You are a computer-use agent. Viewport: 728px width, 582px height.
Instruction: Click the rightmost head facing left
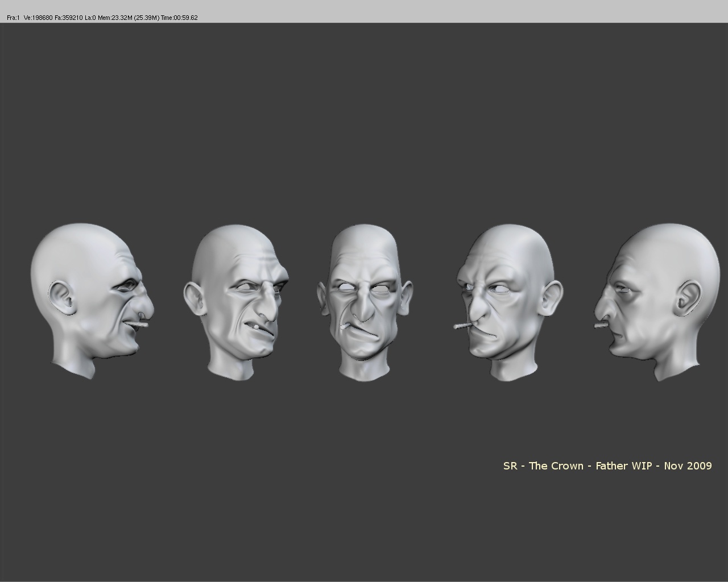point(657,302)
